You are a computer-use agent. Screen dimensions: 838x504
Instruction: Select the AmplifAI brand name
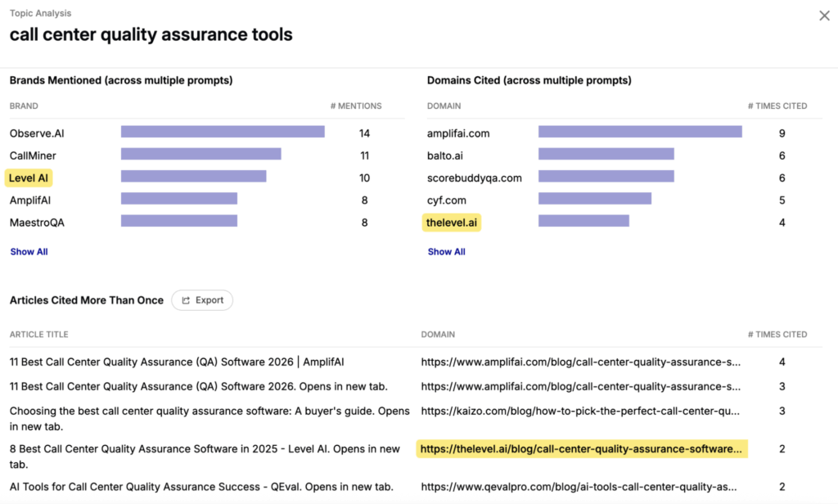click(x=30, y=200)
